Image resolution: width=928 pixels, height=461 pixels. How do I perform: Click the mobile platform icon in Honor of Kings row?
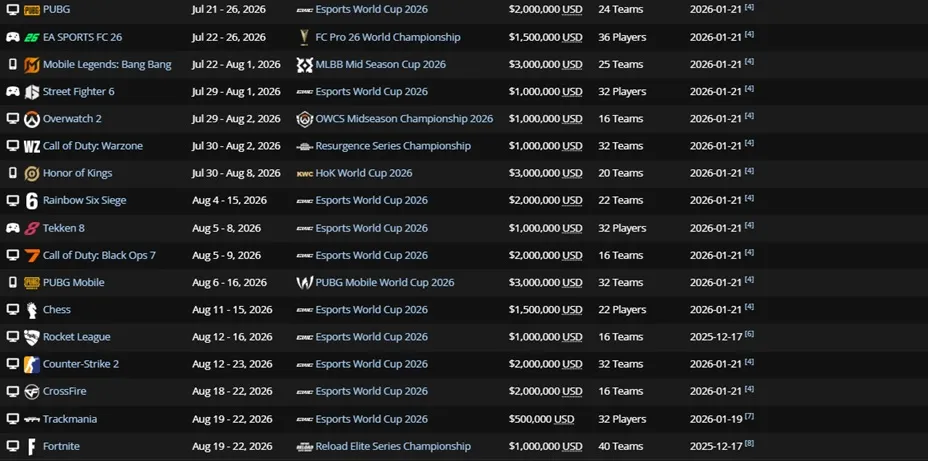[x=12, y=173]
